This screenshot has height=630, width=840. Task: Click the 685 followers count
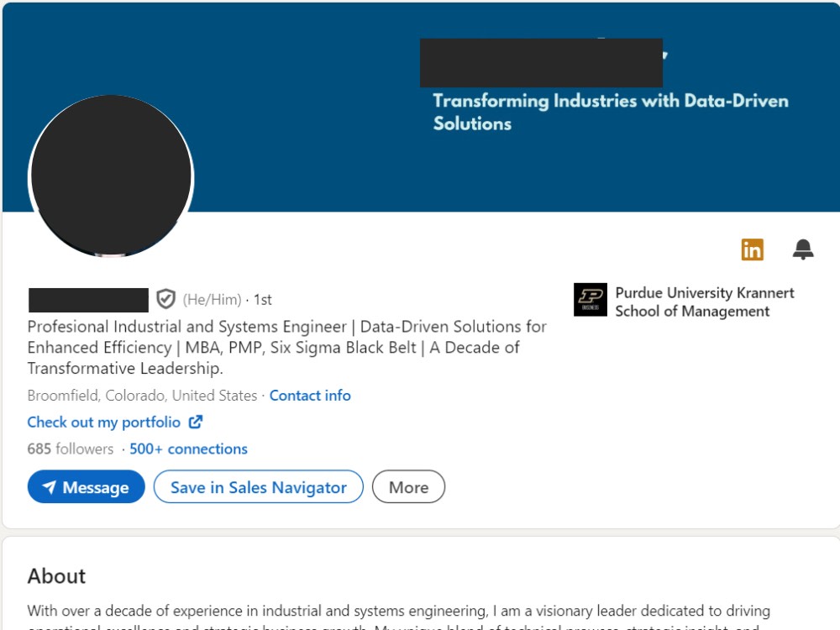[x=71, y=449]
